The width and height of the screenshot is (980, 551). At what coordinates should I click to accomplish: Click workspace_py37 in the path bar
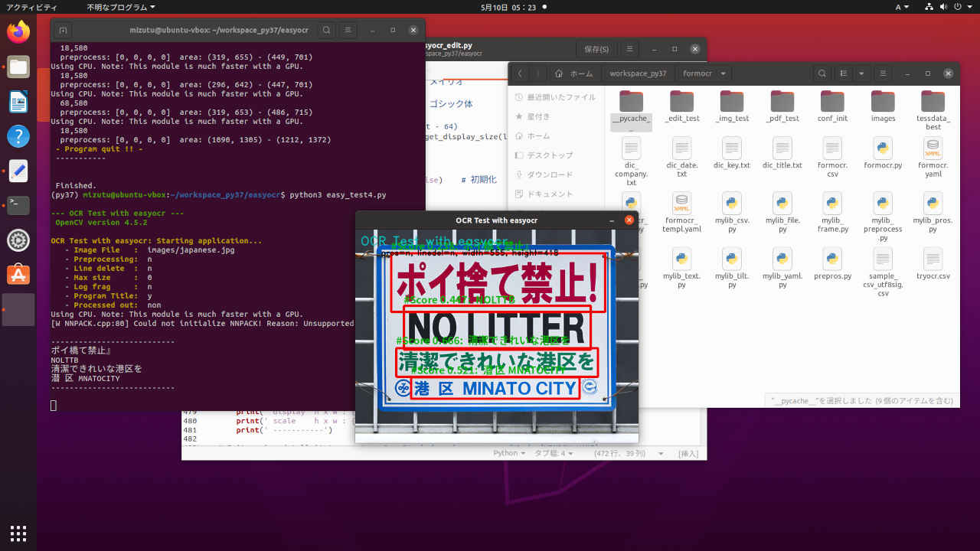638,73
